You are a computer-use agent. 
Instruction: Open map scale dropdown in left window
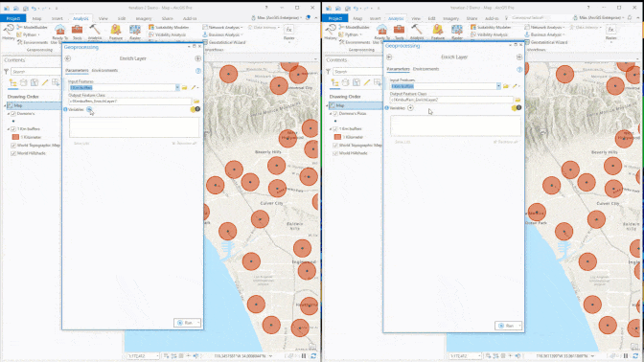(157, 356)
